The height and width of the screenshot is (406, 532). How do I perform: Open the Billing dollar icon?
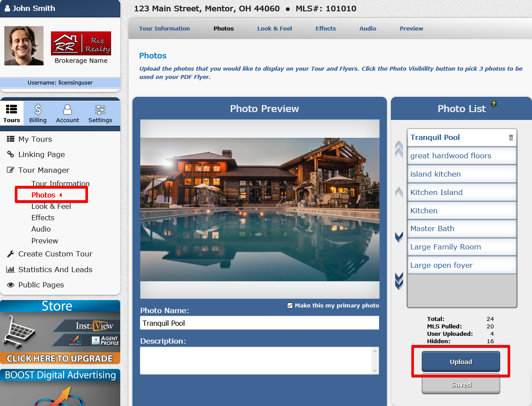click(38, 109)
